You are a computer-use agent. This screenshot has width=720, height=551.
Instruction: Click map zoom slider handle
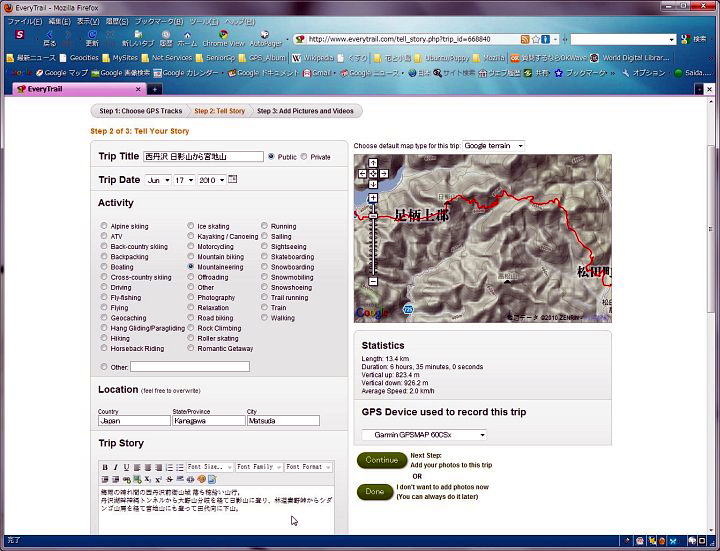pyautogui.click(x=373, y=216)
